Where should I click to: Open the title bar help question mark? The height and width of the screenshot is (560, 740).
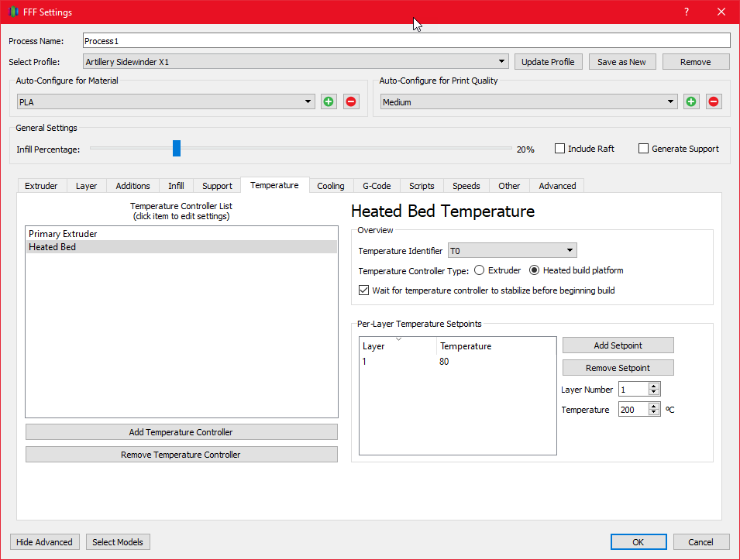click(x=687, y=12)
